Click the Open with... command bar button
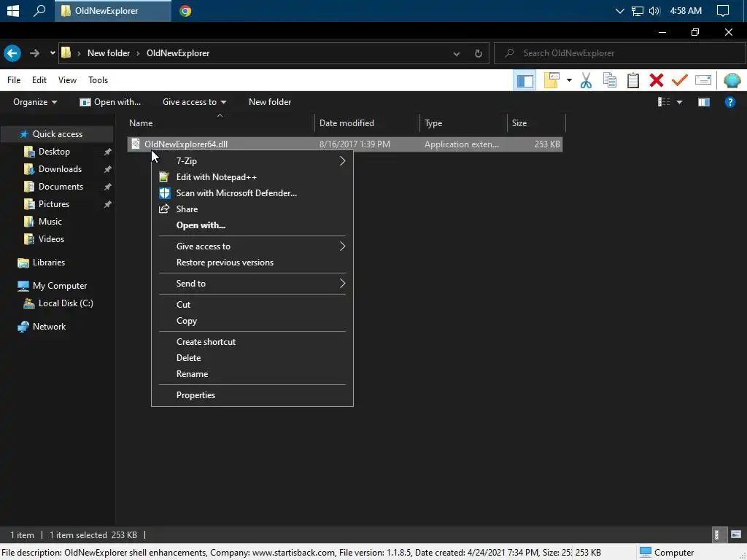747x560 pixels. coord(110,102)
